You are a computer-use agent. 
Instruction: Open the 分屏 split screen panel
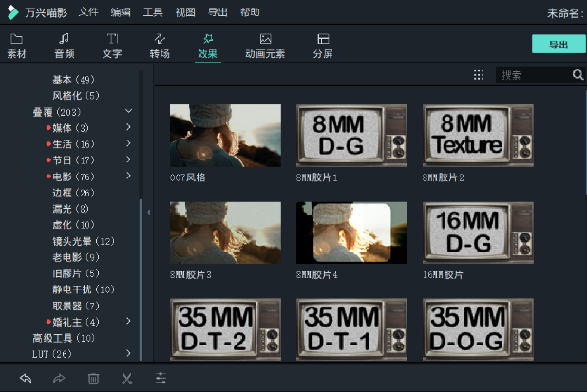(323, 46)
